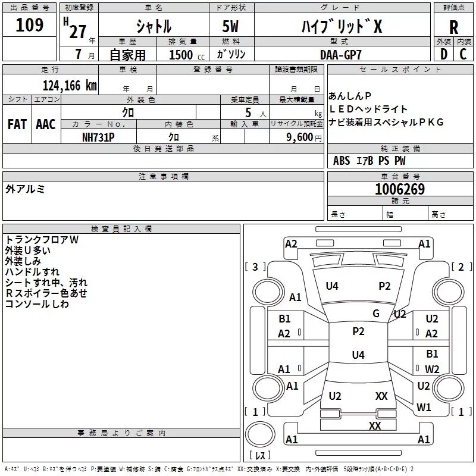Select the chassis number 1006269
476x476 pixels.
[x=400, y=189]
